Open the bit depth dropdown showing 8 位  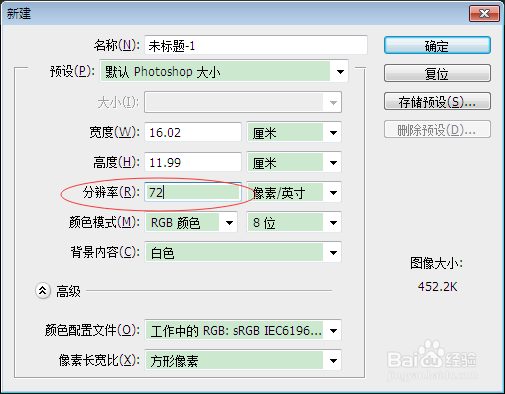tap(294, 222)
